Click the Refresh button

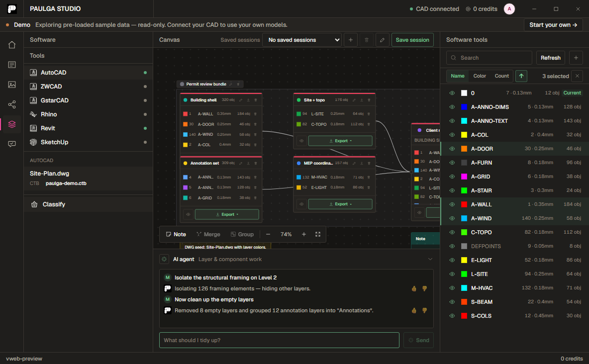[550, 58]
